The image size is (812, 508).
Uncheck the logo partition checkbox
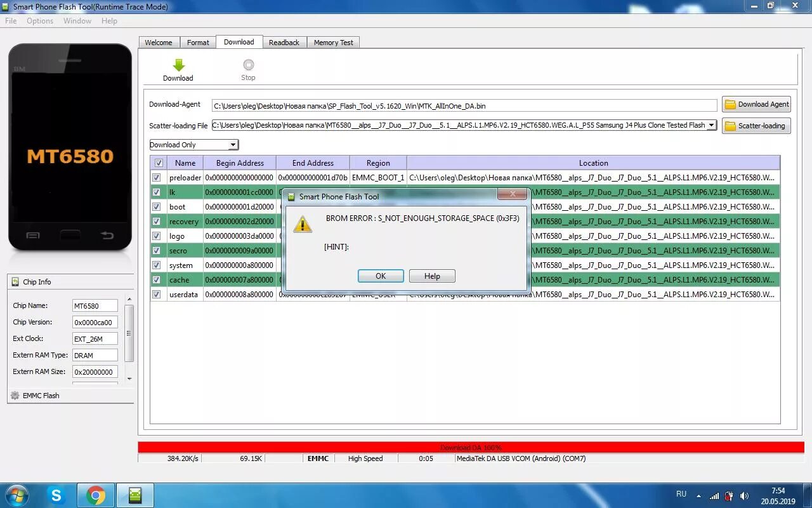pyautogui.click(x=157, y=236)
